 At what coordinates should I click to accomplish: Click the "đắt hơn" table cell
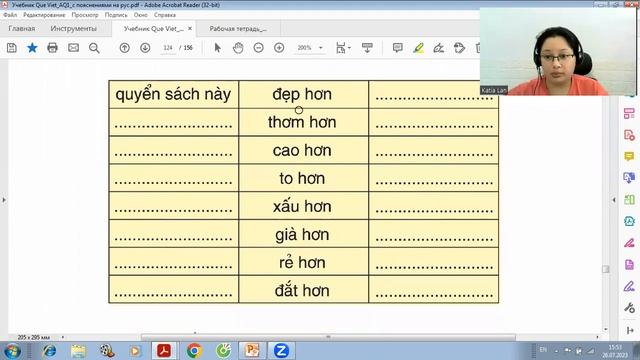point(303,290)
